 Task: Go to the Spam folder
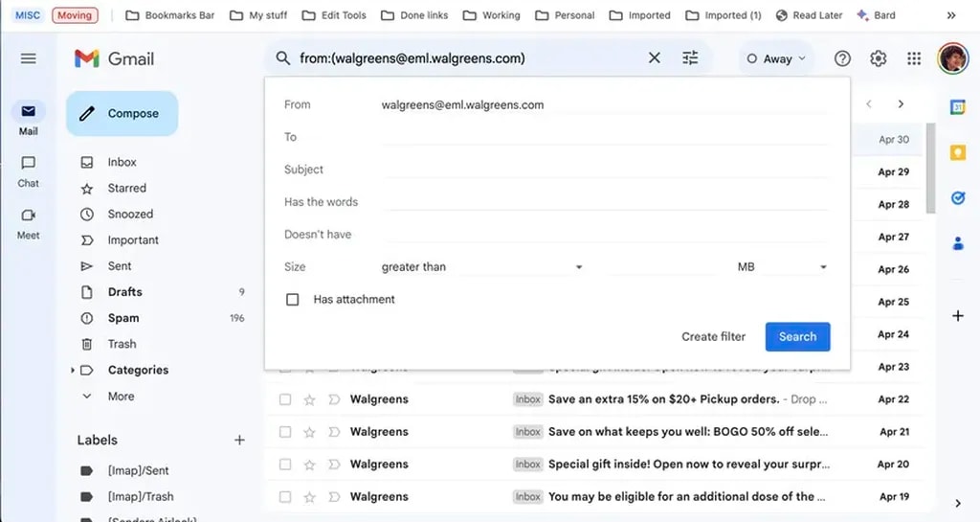point(123,318)
